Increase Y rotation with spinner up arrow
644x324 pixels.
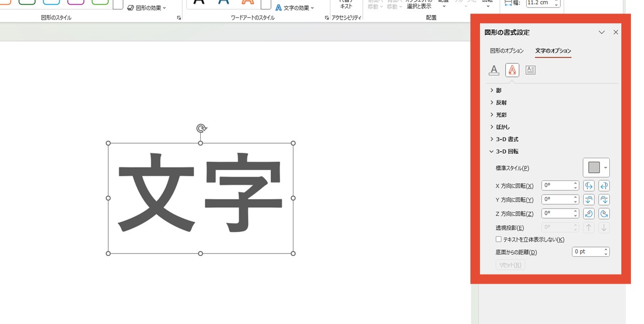tap(576, 198)
